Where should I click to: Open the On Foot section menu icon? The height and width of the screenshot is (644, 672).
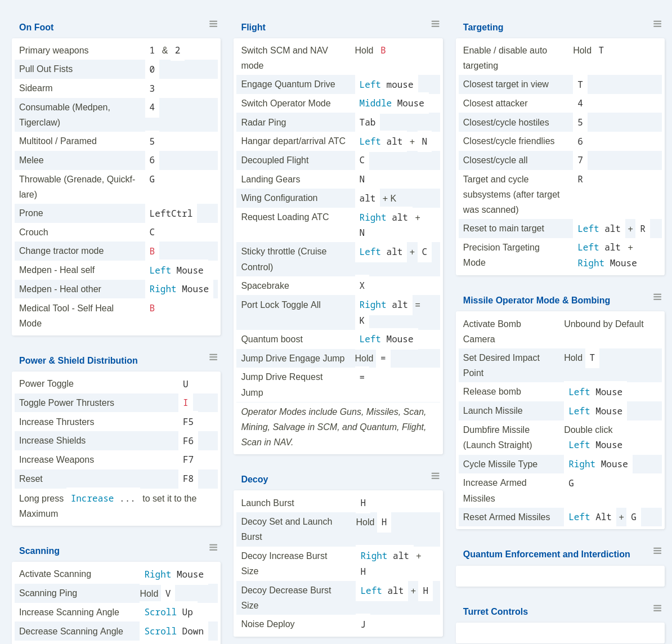click(x=213, y=24)
